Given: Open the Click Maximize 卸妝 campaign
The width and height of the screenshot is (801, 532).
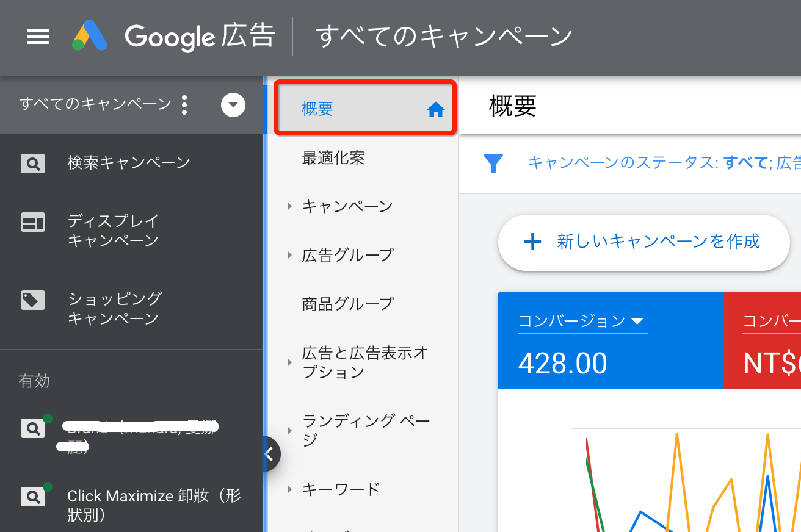Looking at the screenshot, I should pyautogui.click(x=154, y=505).
